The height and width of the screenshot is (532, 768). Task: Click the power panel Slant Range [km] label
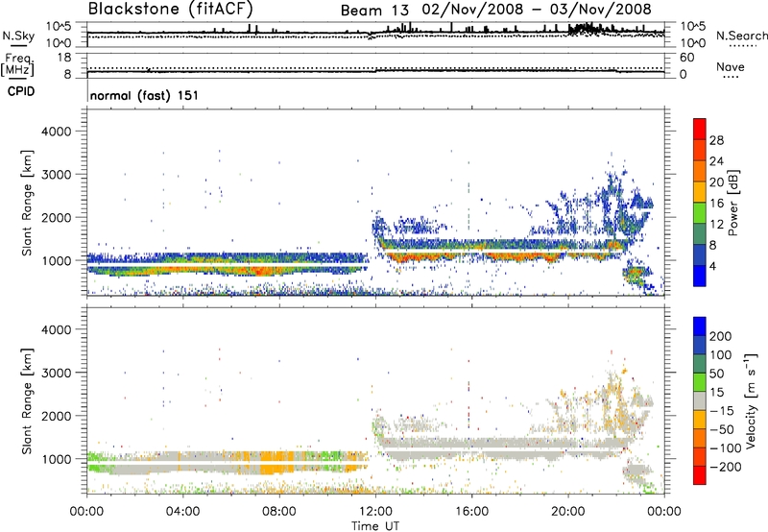coord(28,203)
